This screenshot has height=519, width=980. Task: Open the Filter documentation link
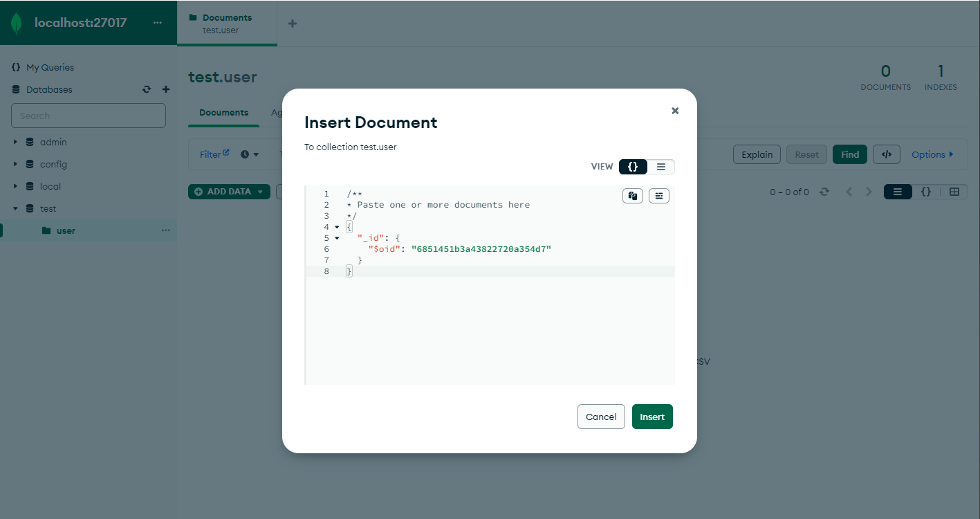tap(214, 154)
